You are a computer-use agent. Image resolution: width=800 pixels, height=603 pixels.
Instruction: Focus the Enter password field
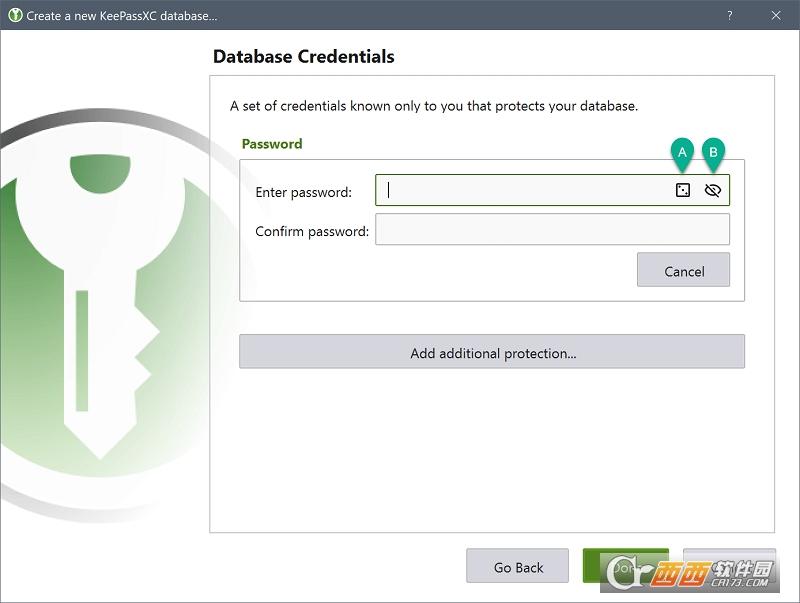click(552, 190)
